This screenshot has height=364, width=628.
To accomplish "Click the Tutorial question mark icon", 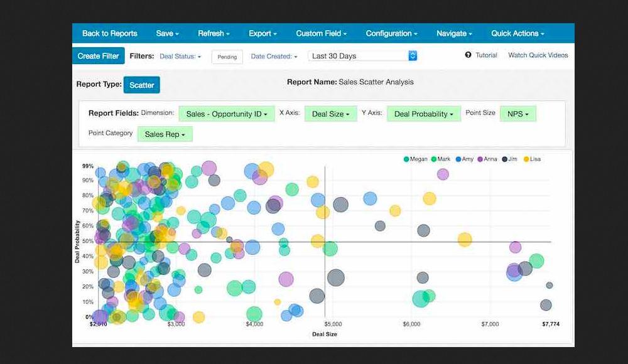I will (x=468, y=55).
